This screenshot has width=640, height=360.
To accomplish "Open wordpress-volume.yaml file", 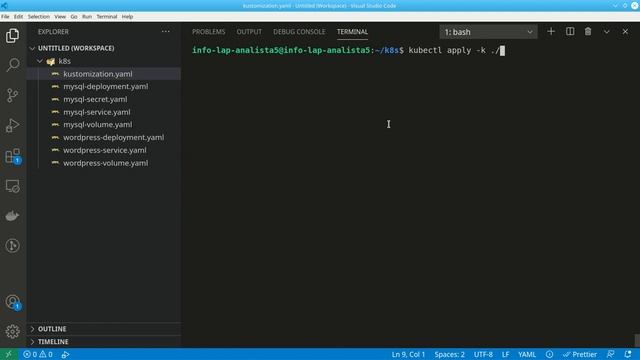I will pyautogui.click(x=105, y=163).
